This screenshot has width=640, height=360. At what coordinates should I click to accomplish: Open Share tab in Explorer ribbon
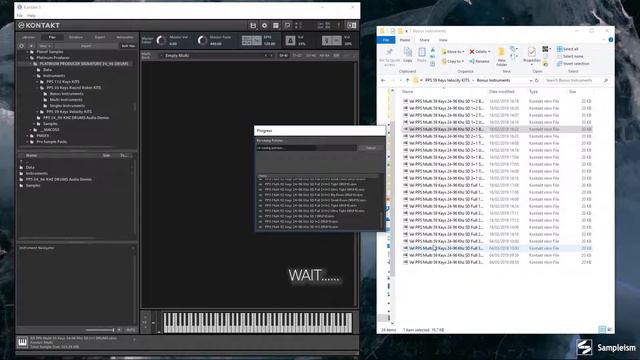[424, 40]
